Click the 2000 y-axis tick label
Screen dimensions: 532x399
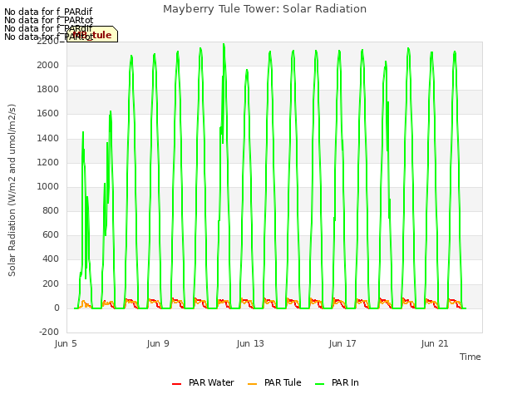[x=48, y=65]
